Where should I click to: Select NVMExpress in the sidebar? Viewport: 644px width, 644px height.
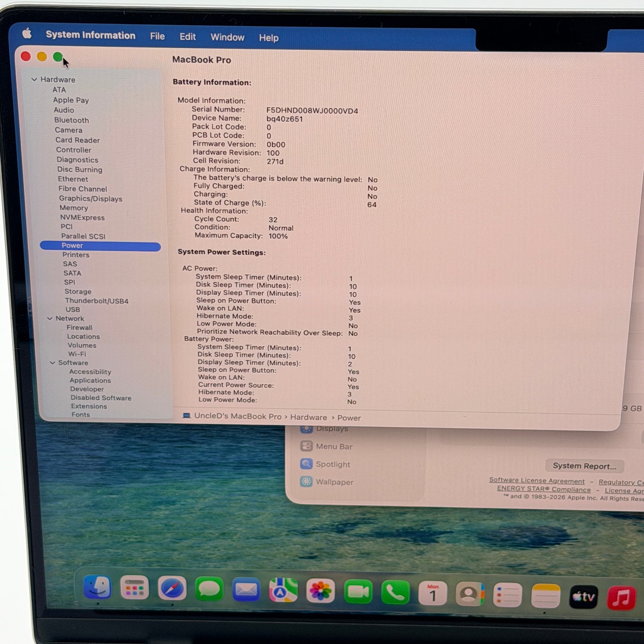(82, 217)
